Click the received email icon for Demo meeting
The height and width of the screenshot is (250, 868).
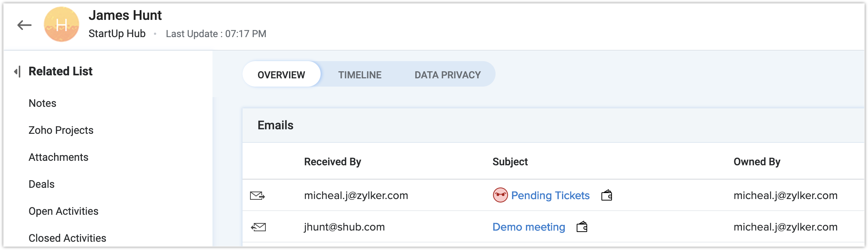coord(258,227)
